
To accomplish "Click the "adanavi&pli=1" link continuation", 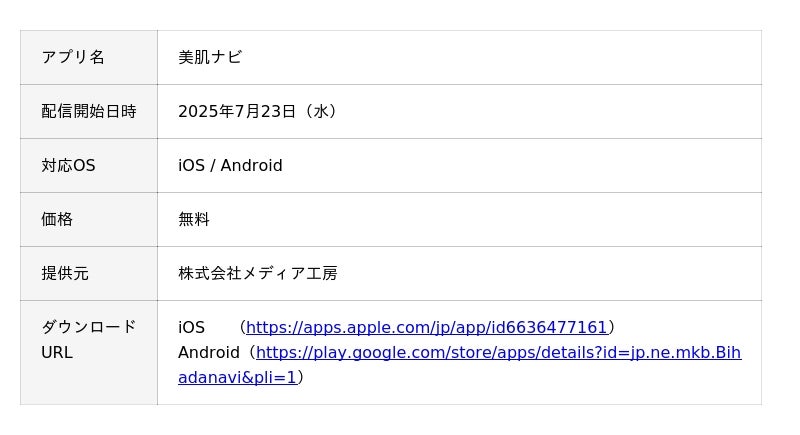I will click(237, 377).
